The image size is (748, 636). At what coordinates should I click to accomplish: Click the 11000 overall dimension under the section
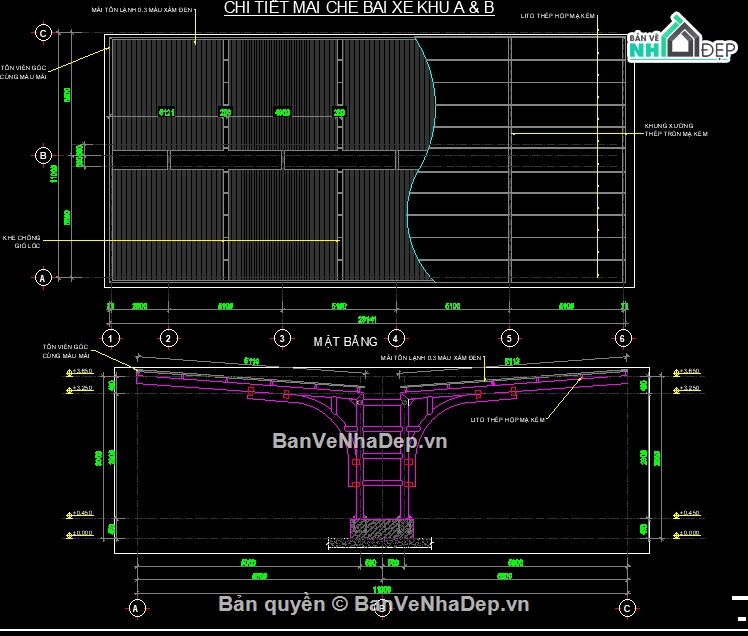[382, 590]
